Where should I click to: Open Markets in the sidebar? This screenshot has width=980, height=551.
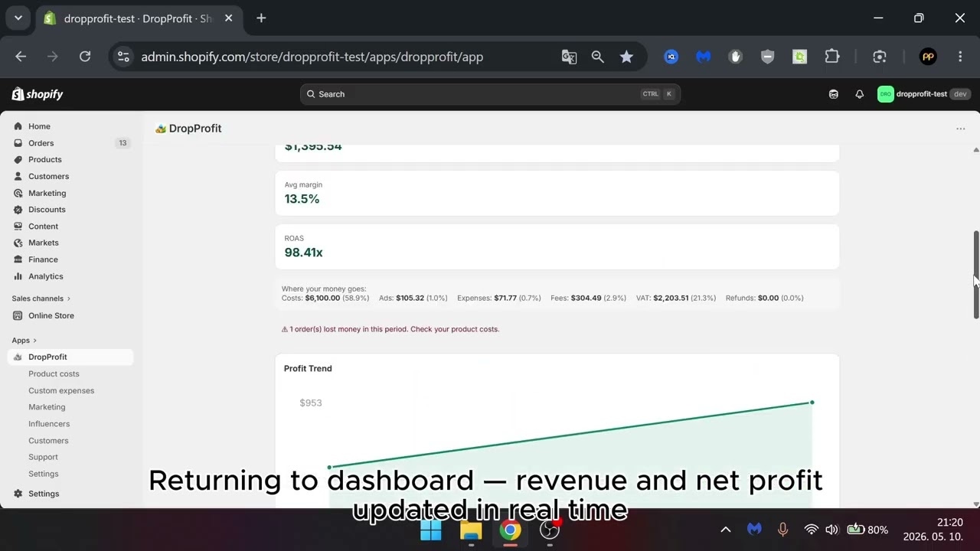point(44,243)
